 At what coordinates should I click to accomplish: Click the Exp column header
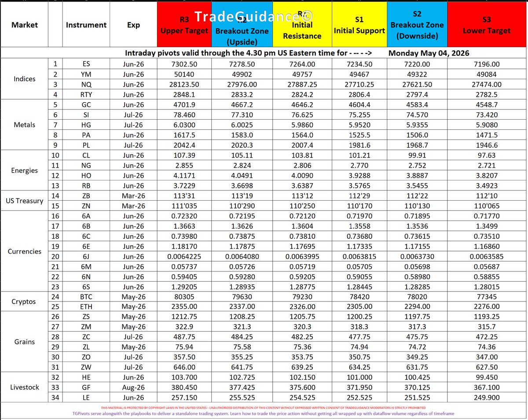[x=133, y=25]
